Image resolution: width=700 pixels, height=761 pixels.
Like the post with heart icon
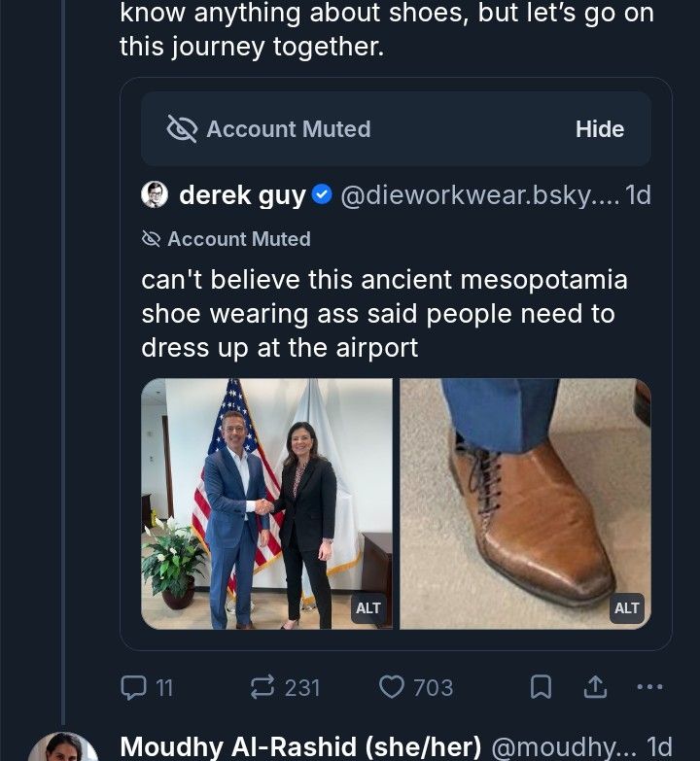point(391,687)
